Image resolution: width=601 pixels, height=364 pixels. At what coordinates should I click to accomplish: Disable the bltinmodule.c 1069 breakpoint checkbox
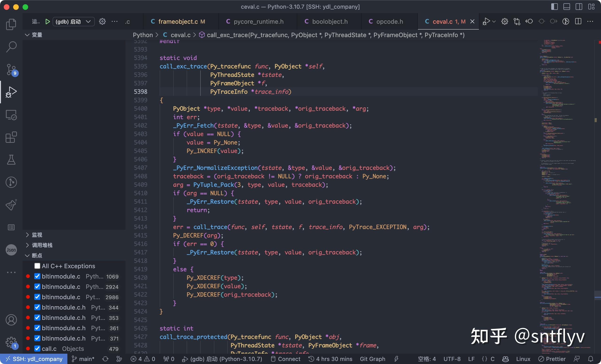pos(37,276)
